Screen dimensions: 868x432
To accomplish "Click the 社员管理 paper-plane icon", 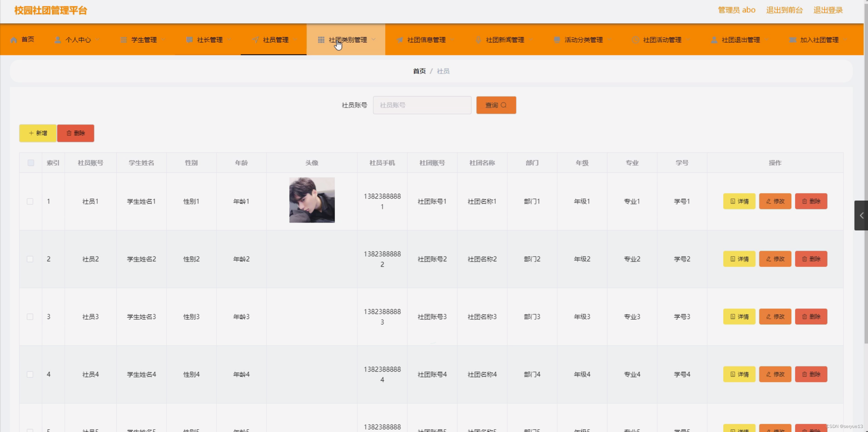I will click(255, 39).
